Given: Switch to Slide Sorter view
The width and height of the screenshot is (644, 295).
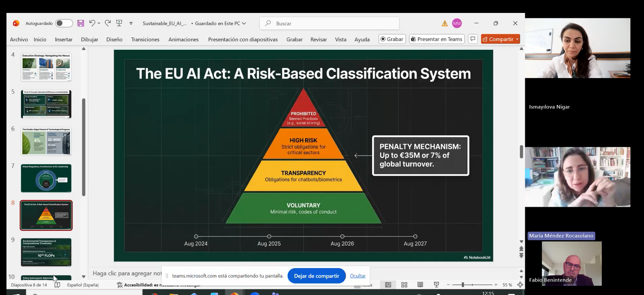Looking at the screenshot, I should 404,285.
